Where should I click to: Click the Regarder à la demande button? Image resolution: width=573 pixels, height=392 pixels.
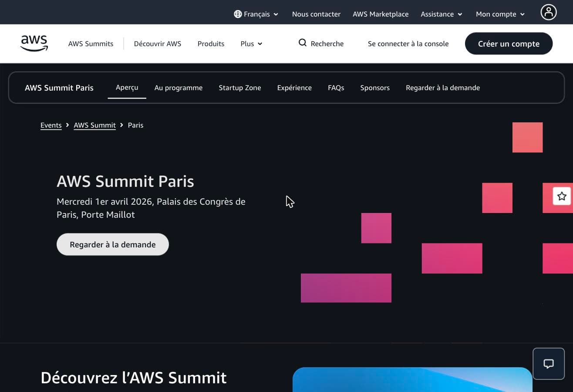pos(113,244)
